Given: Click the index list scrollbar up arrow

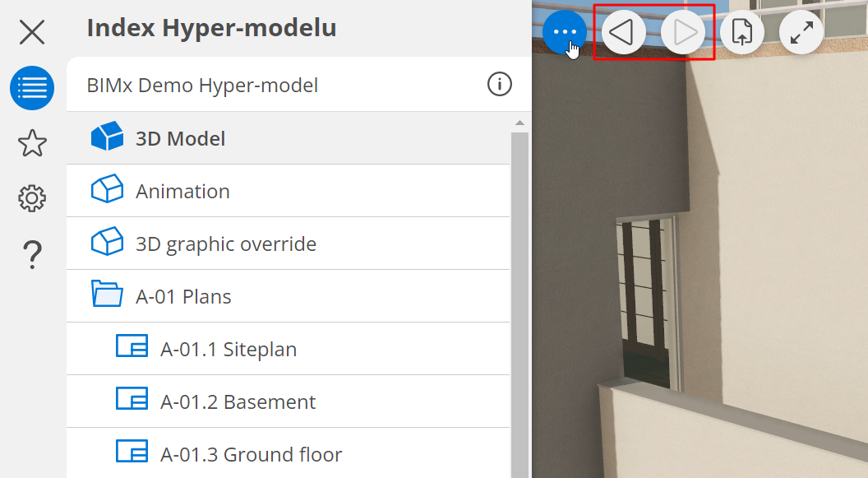Looking at the screenshot, I should point(519,123).
